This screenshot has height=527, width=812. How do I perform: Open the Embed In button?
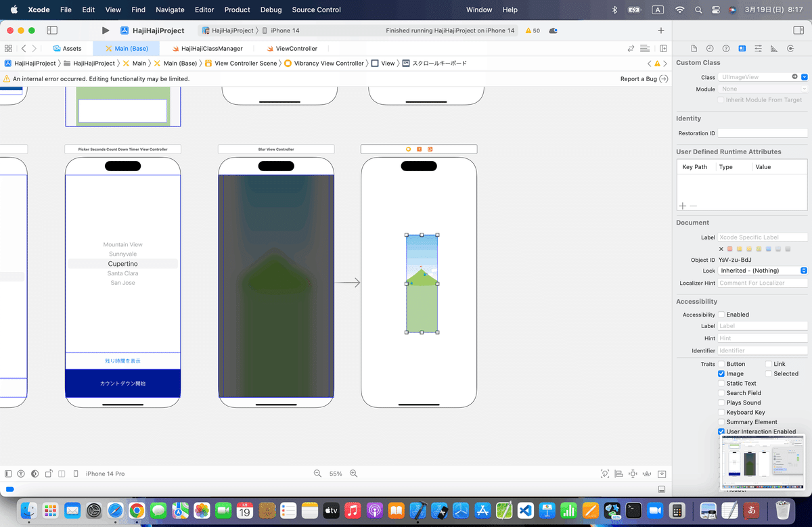coord(662,474)
